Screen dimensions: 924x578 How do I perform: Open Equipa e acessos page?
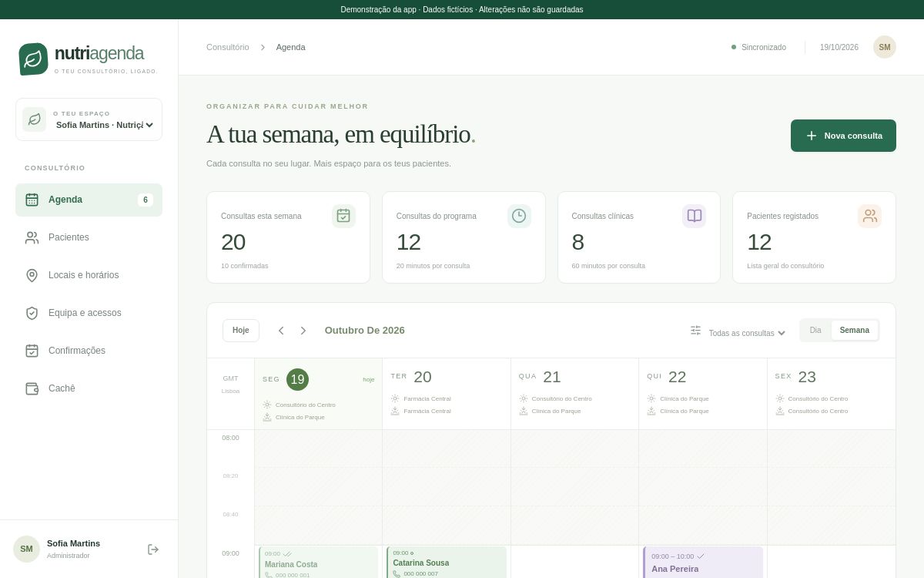click(89, 313)
